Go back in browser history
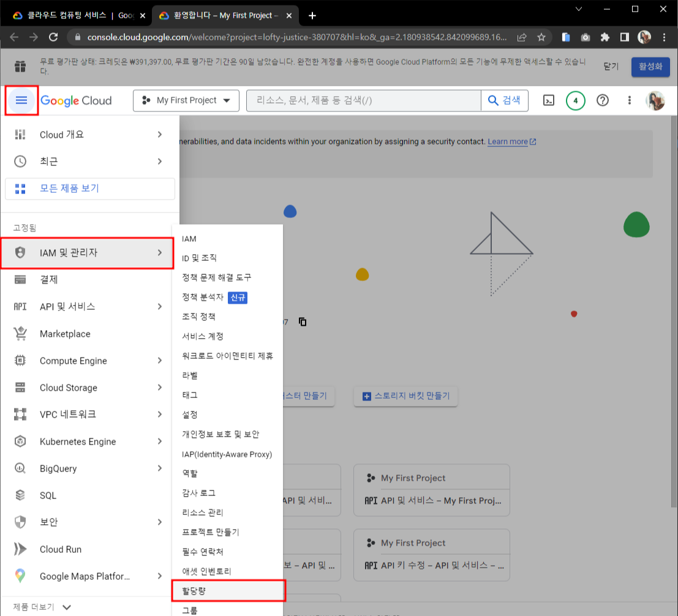 pyautogui.click(x=14, y=37)
